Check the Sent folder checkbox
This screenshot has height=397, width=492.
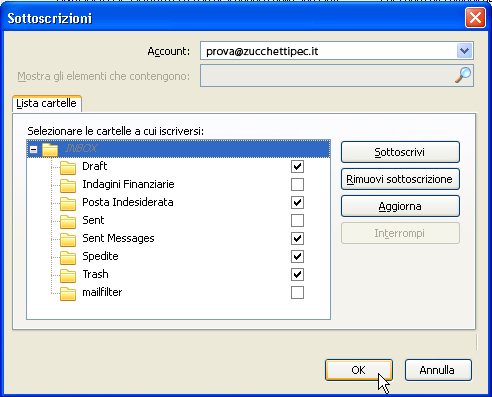click(297, 220)
